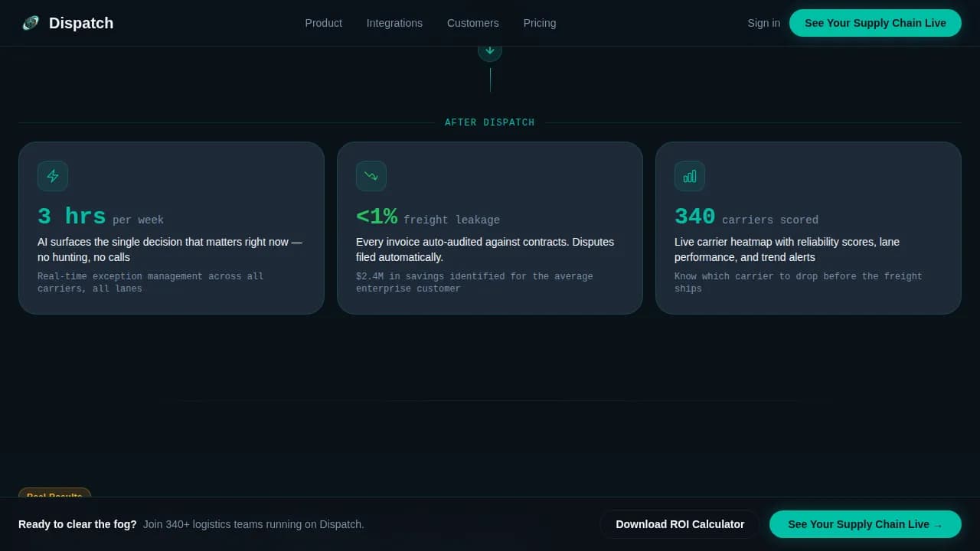The image size is (980, 551).
Task: Click the 3 hrs per week stat
Action: point(100,217)
